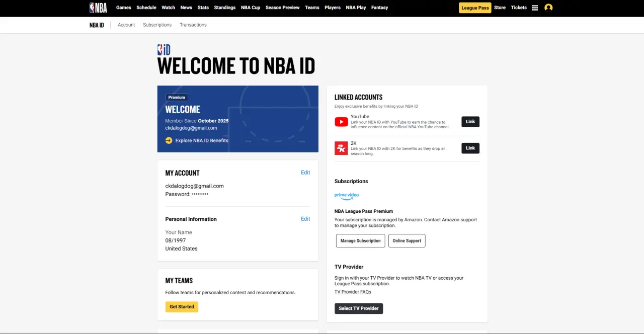
Task: Switch to the Account tab
Action: click(x=126, y=25)
